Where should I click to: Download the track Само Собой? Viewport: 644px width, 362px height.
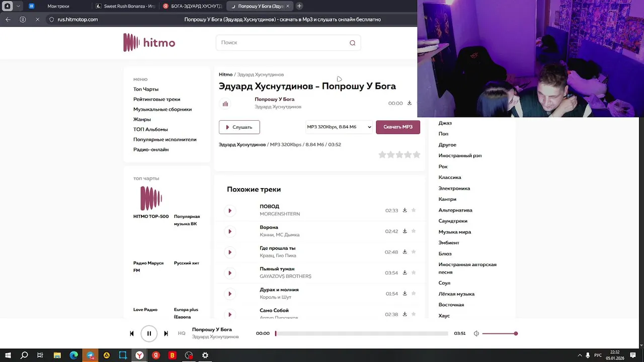(x=405, y=314)
